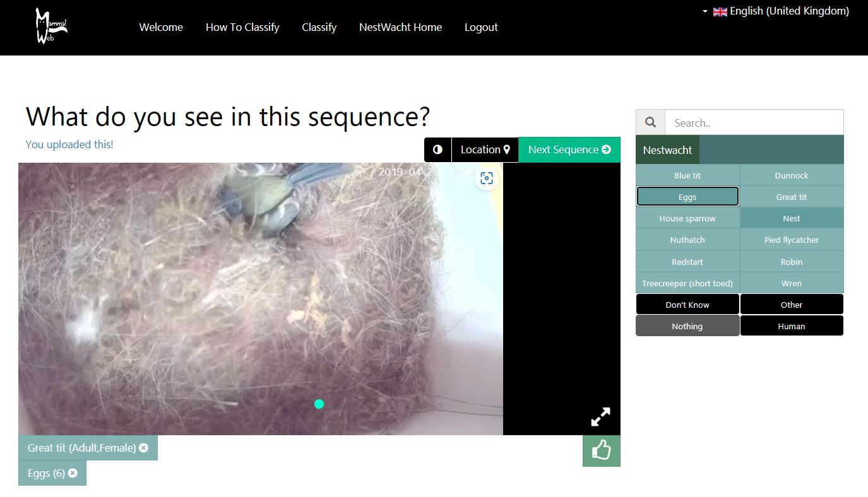868x497 pixels.
Task: Select the Nothing option
Action: tap(687, 326)
